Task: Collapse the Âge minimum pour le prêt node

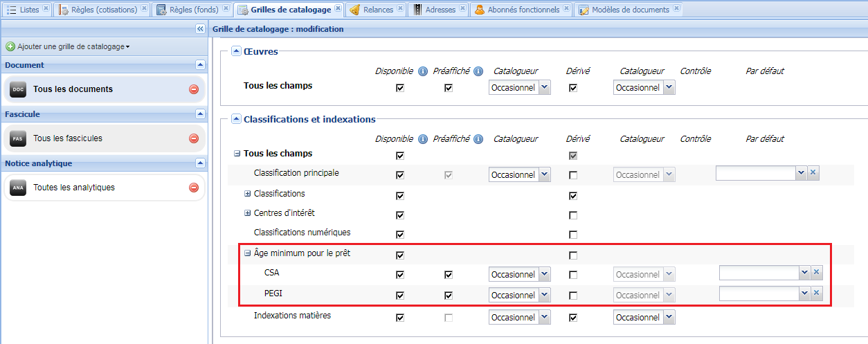Action: click(x=248, y=254)
